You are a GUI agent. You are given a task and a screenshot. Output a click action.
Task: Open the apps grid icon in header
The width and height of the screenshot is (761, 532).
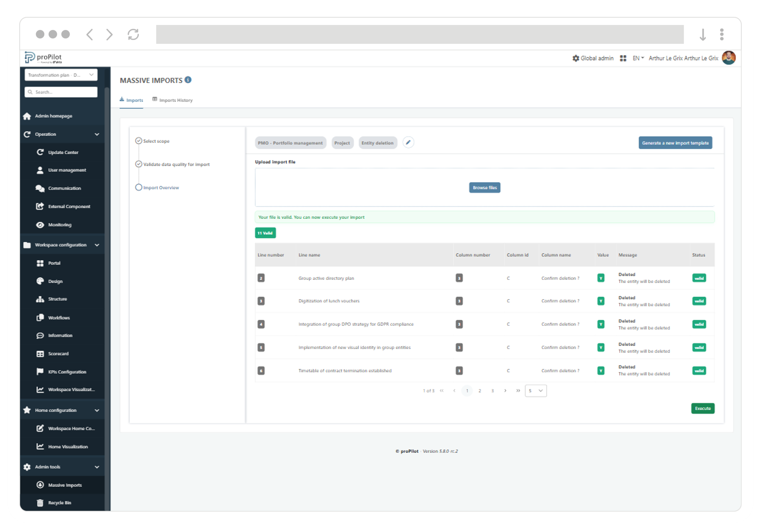(623, 58)
